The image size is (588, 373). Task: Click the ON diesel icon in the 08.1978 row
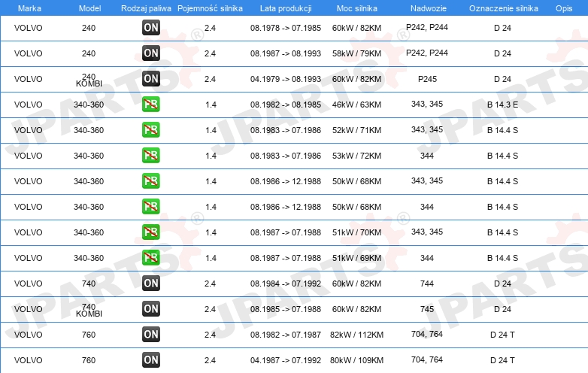click(151, 27)
